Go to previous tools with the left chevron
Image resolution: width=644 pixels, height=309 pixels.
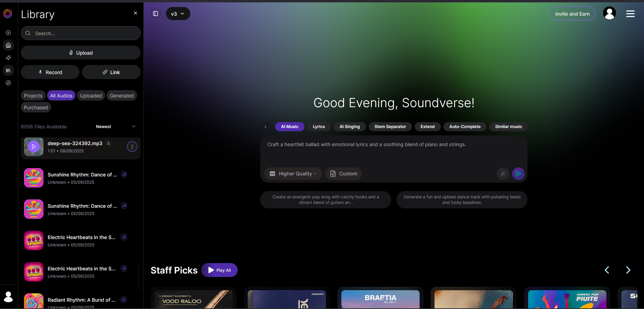click(x=265, y=127)
